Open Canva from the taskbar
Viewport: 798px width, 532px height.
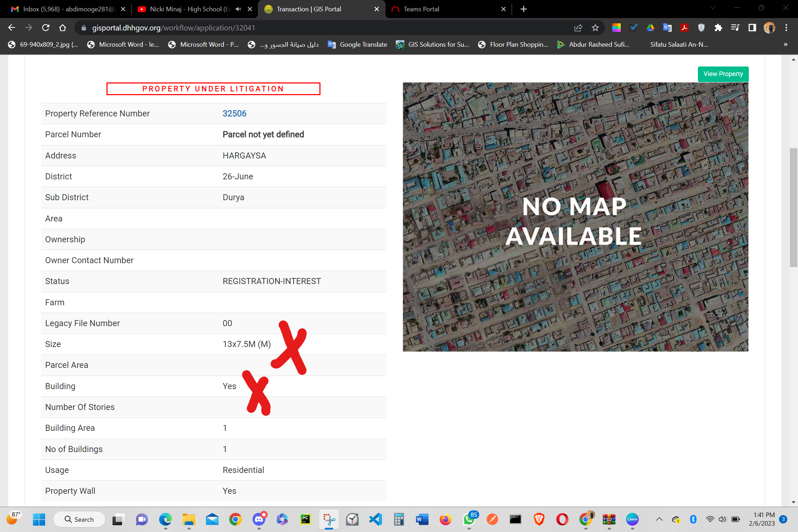point(632,519)
